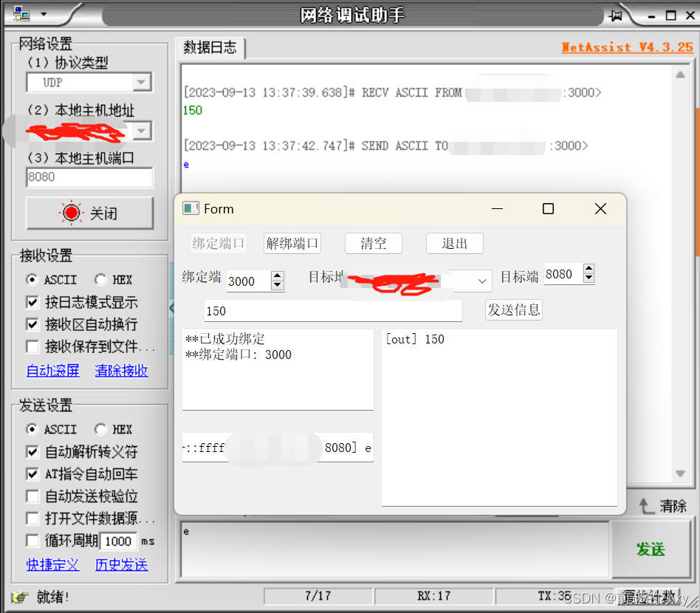
Task: Click the received message field ending 8080] e
Action: coord(278,448)
